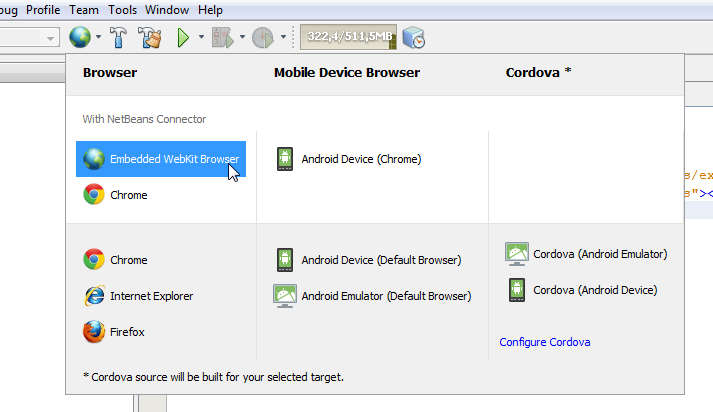Select Firefox browser option
The height and width of the screenshot is (412, 713).
[129, 332]
